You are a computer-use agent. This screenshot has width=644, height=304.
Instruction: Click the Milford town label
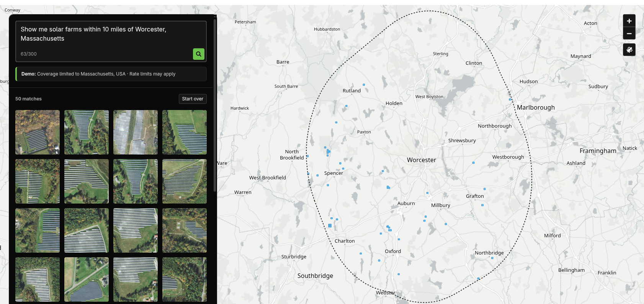(x=552, y=235)
